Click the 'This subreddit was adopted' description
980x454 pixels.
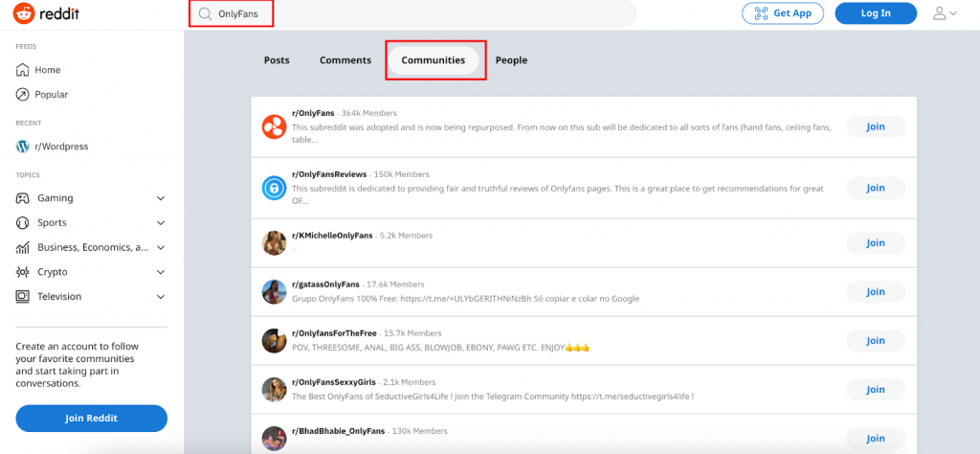561,133
